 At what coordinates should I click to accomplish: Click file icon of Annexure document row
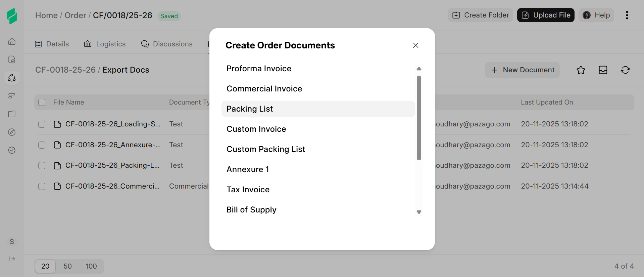[57, 145]
